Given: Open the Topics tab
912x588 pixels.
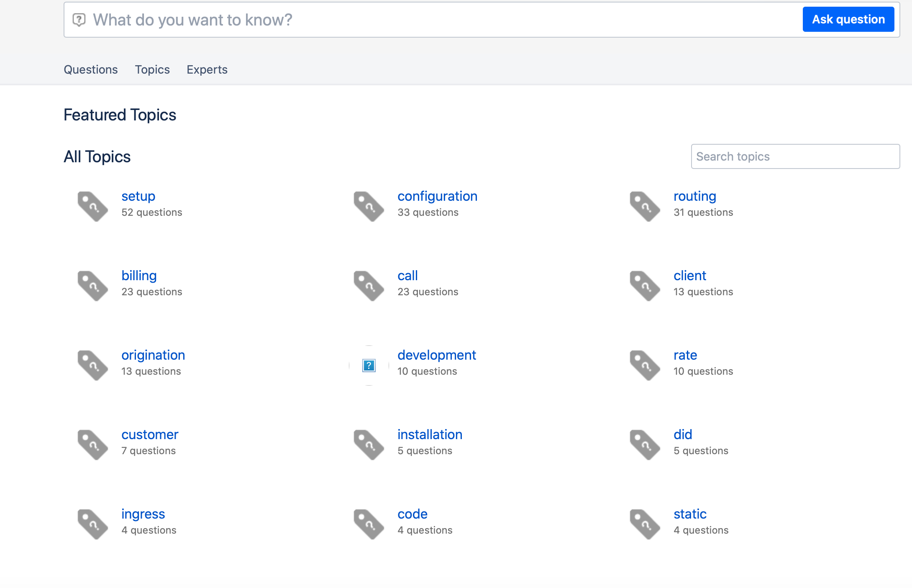Looking at the screenshot, I should [x=152, y=69].
